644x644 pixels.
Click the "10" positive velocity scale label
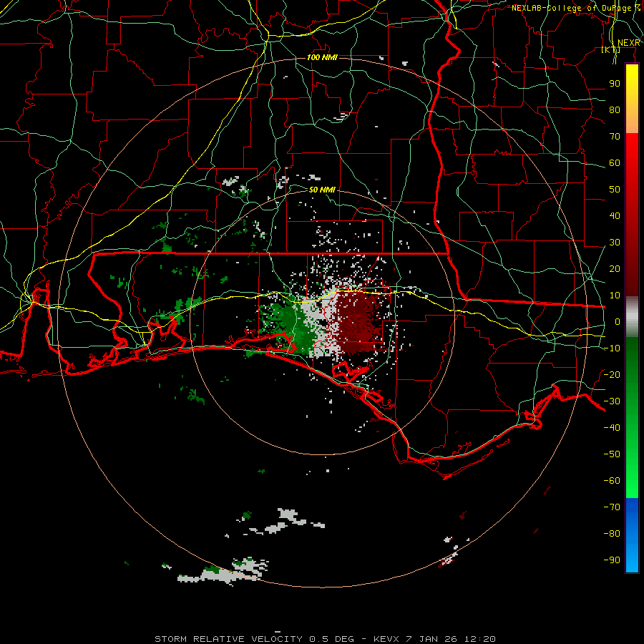(615, 296)
